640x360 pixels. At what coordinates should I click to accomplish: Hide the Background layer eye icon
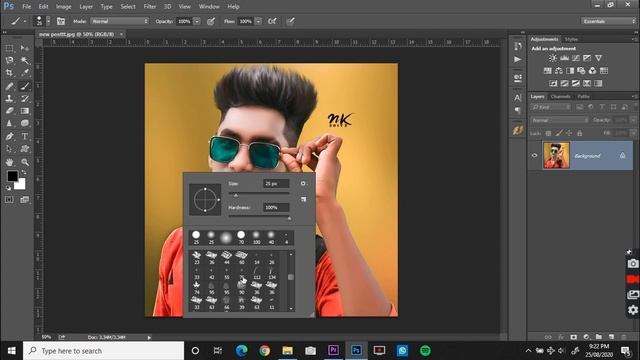pos(534,156)
